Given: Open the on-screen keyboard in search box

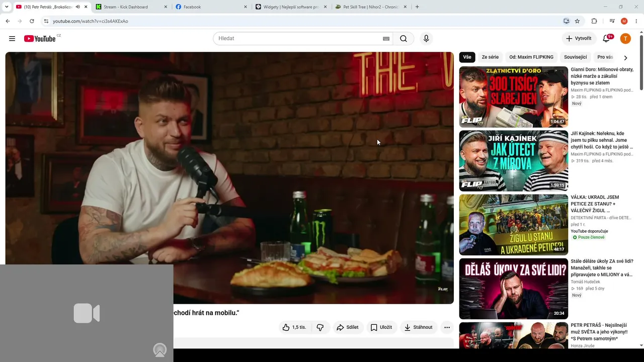Looking at the screenshot, I should (386, 39).
